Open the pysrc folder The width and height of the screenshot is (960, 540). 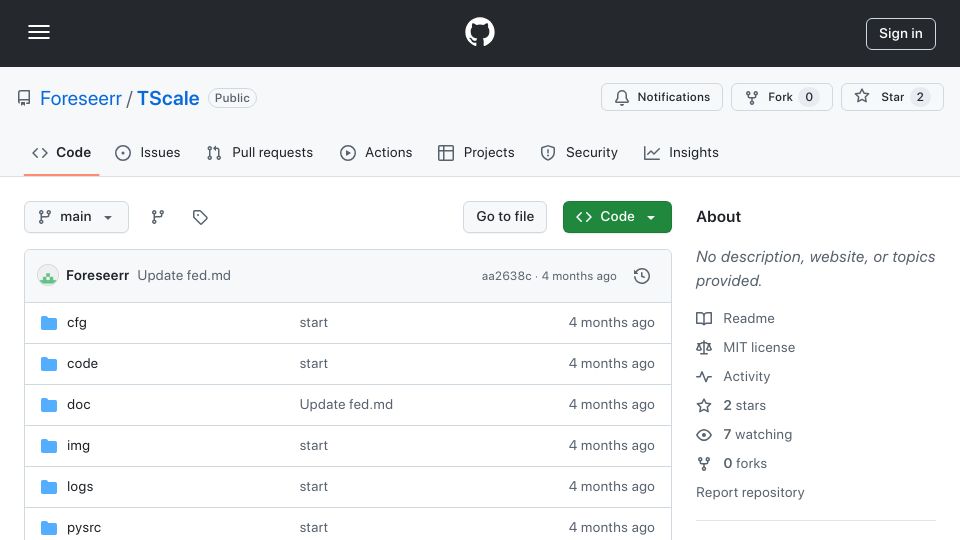(x=84, y=528)
